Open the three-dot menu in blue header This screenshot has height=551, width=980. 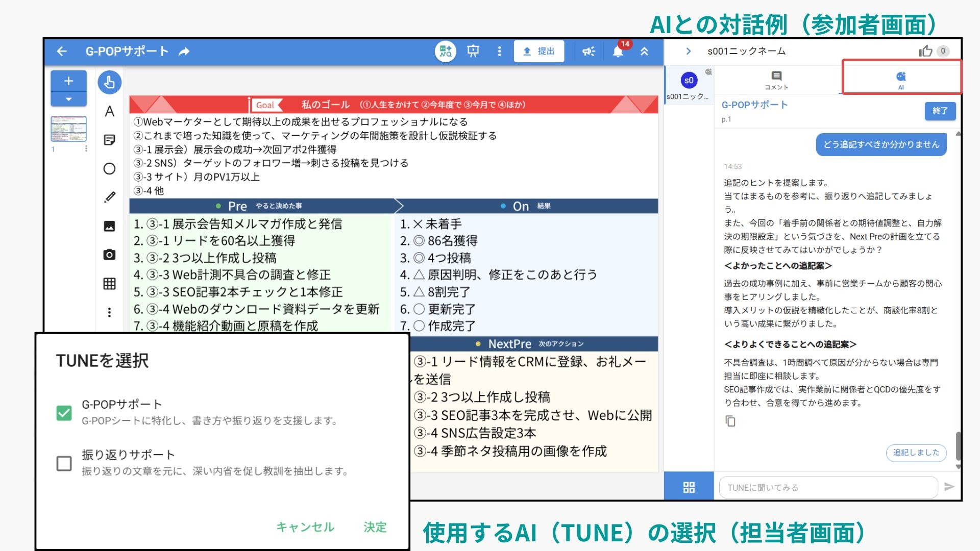[x=499, y=51]
